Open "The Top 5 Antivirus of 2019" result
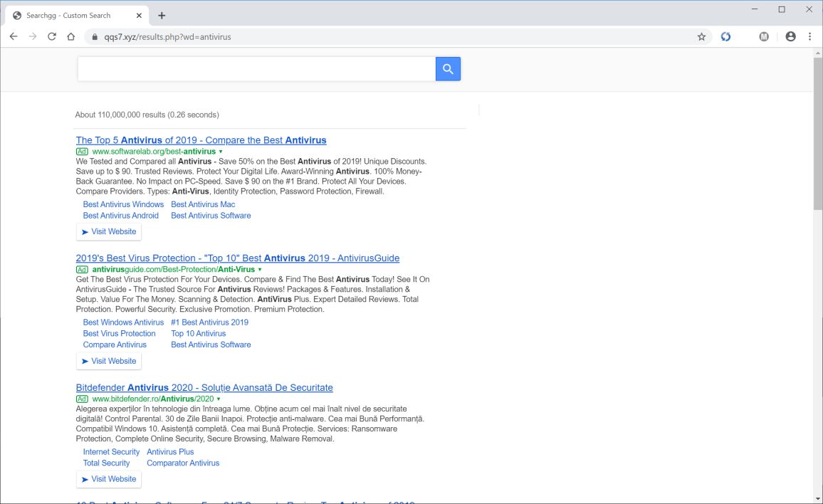This screenshot has width=823, height=504. pos(201,140)
